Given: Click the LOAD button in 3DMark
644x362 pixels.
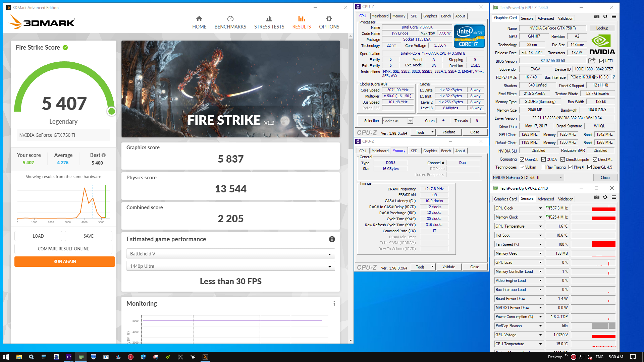Looking at the screenshot, I should click(x=38, y=236).
